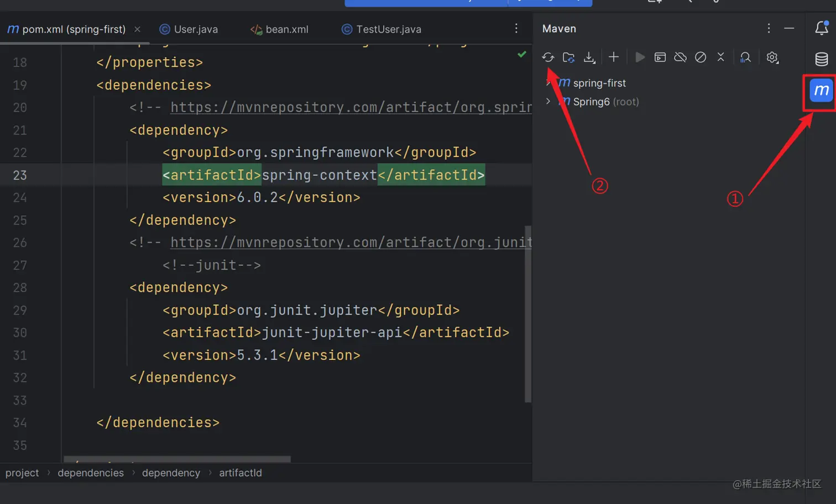
Task: Click version 6.0.2 text
Action: pos(258,197)
